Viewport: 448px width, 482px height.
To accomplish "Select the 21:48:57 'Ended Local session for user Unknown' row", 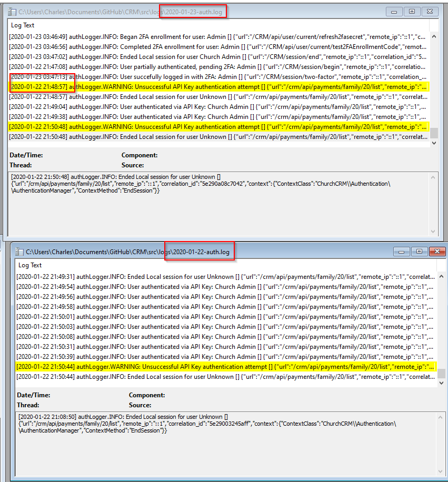I will point(218,97).
